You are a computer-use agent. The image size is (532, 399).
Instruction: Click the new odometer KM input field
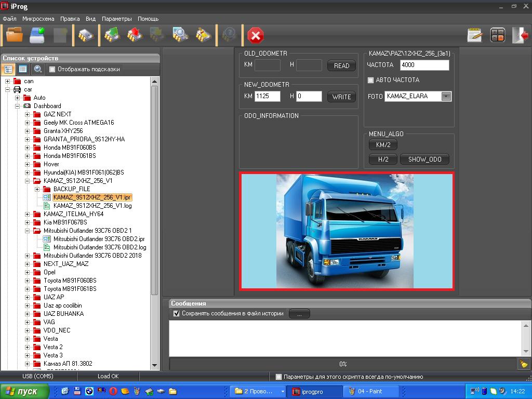point(268,96)
